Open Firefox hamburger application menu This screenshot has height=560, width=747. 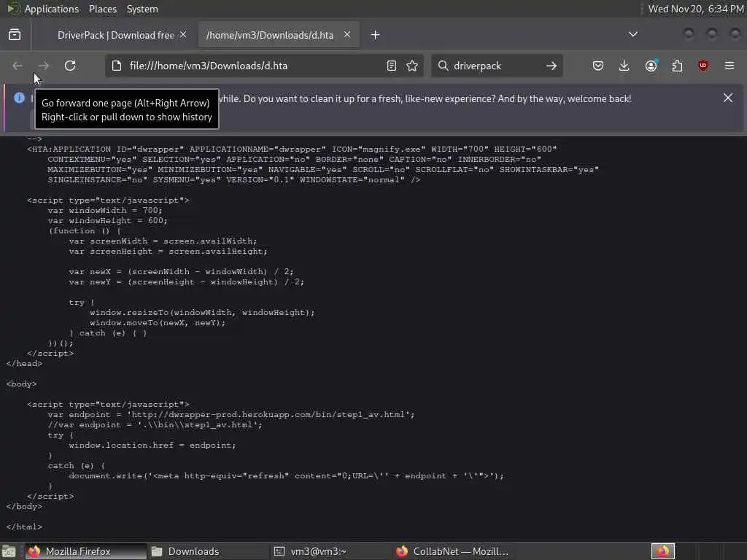(x=729, y=66)
